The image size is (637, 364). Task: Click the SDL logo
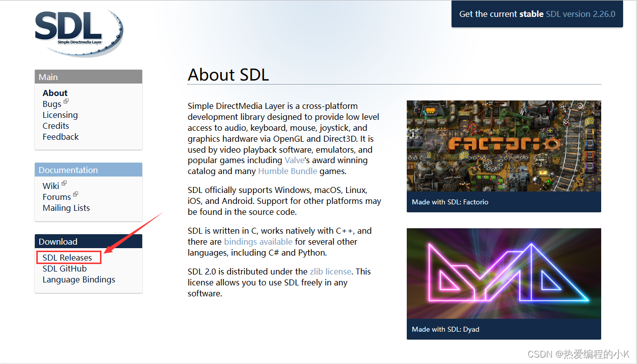coord(79,33)
